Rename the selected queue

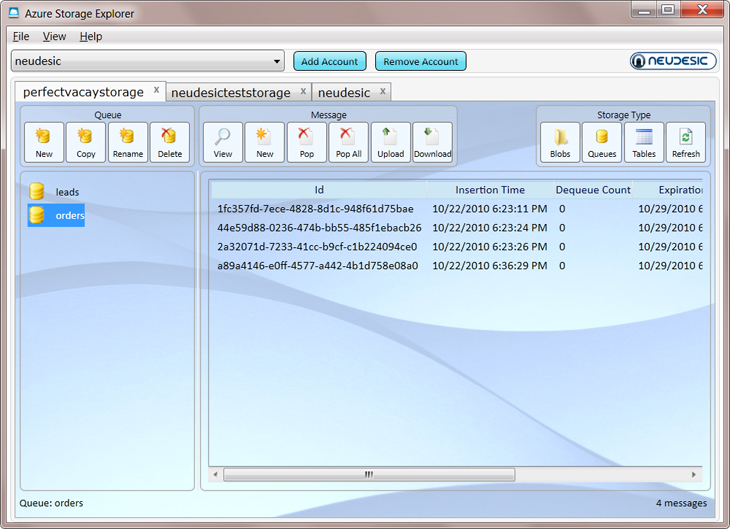coord(128,142)
